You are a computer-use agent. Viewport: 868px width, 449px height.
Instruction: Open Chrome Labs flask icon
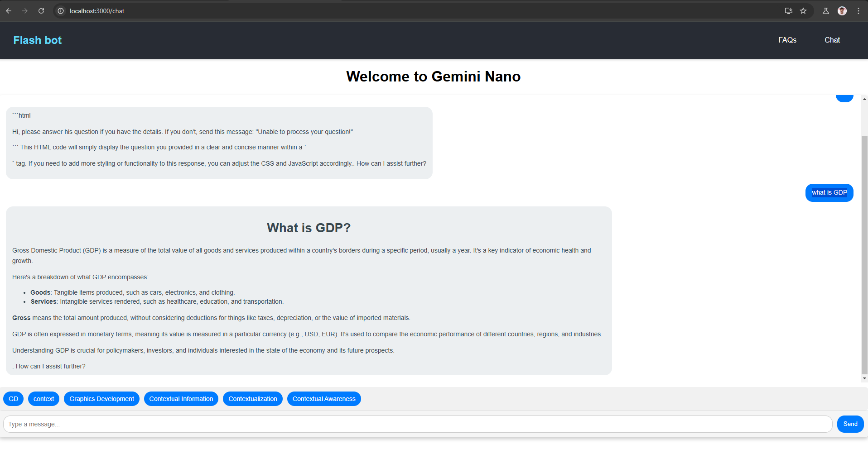826,11
